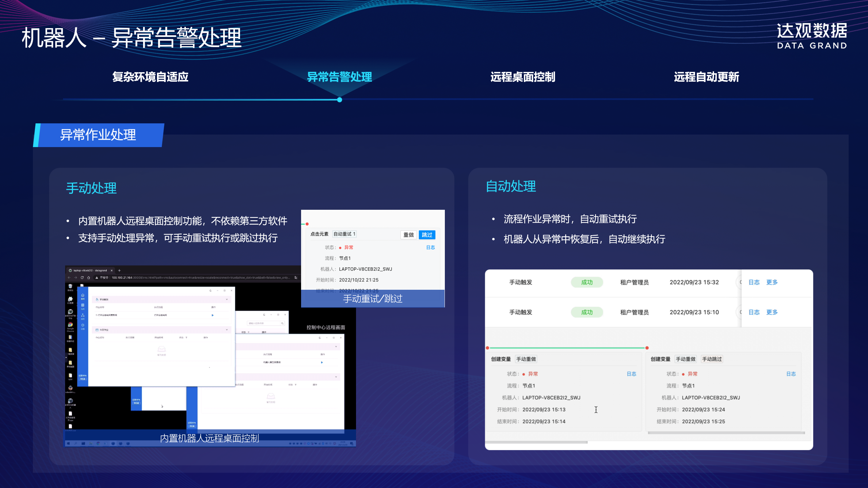Open the 状态 column filter
Image resolution: width=868 pixels, height=488 pixels.
186,338
